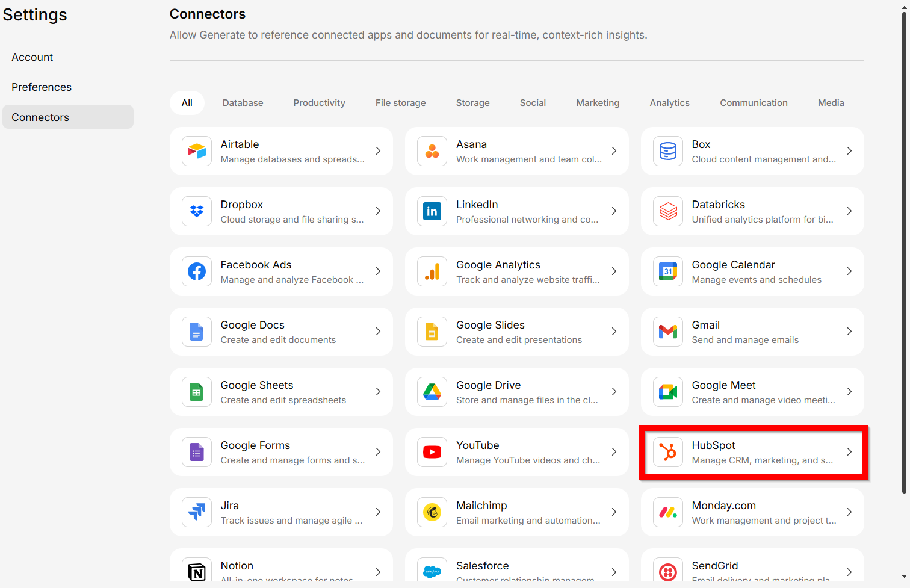This screenshot has height=588, width=910.
Task: Click the Google Drive triangle icon
Action: [x=432, y=392]
